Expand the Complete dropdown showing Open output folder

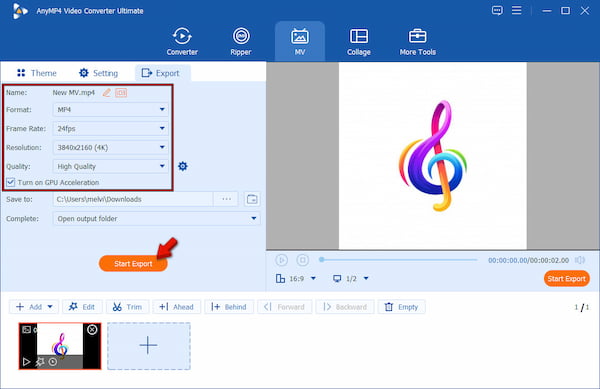[x=157, y=219]
